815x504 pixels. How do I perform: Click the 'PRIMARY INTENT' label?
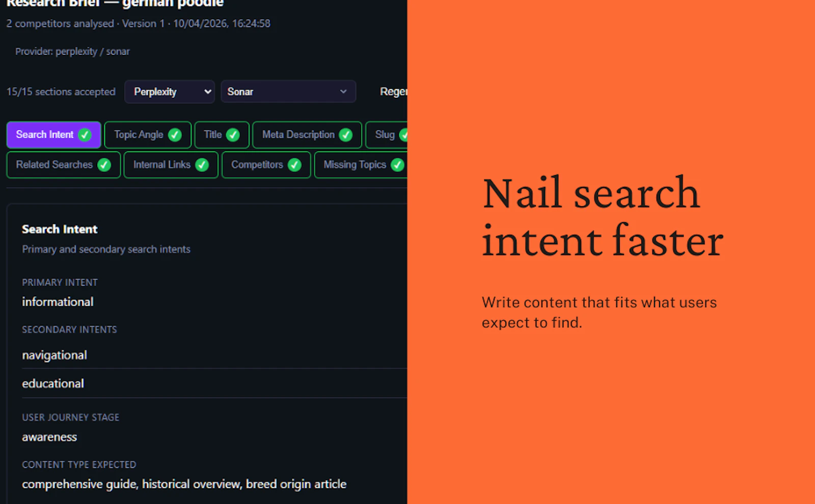(x=60, y=283)
